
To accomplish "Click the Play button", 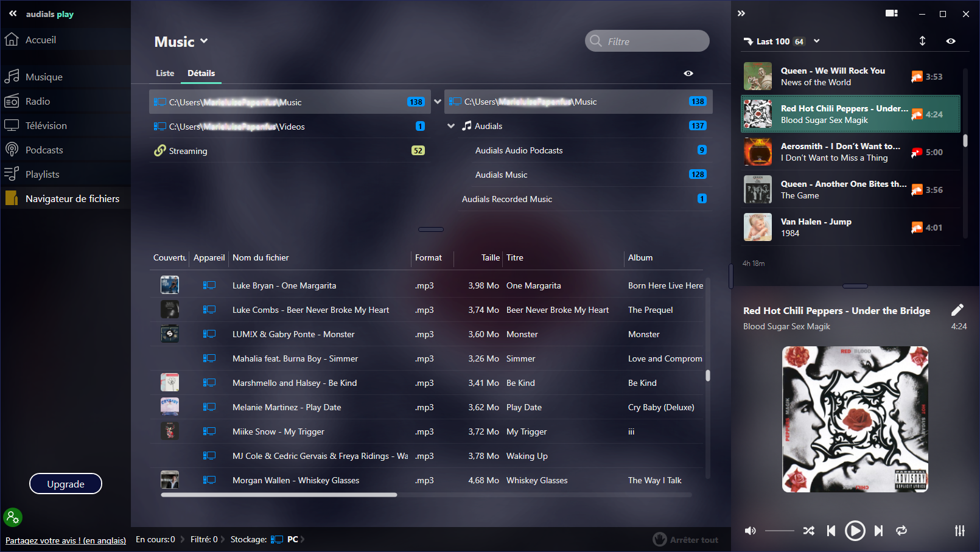I will (x=855, y=531).
